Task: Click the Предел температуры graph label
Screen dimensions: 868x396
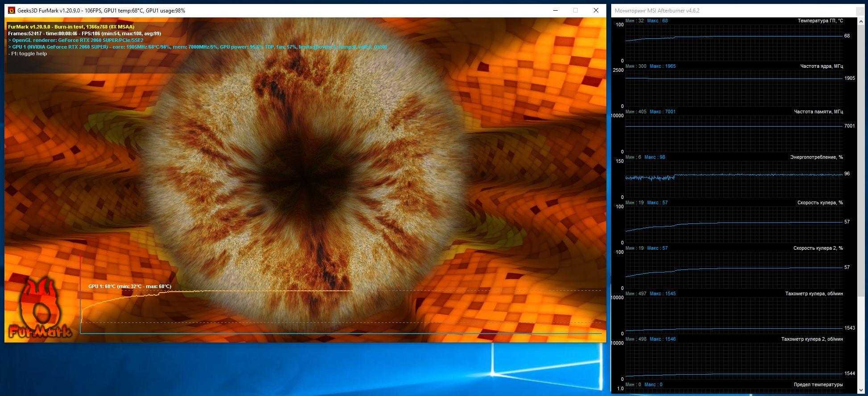Action: click(x=818, y=384)
